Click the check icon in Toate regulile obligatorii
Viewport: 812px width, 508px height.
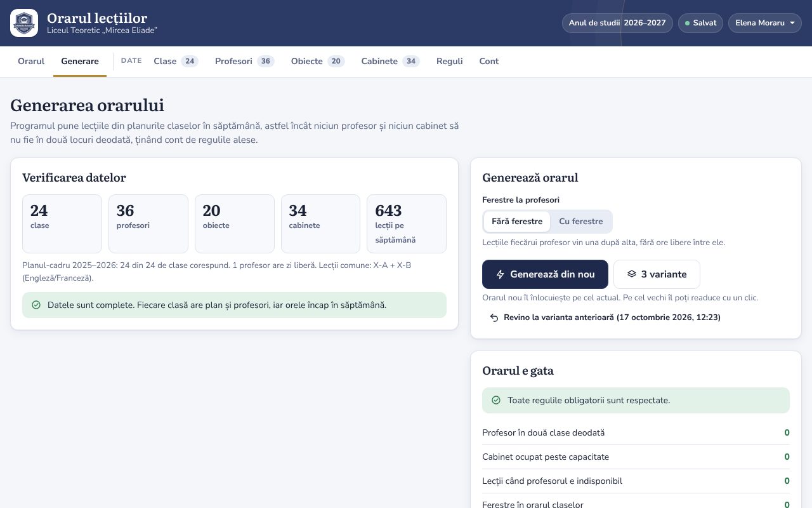(x=496, y=401)
